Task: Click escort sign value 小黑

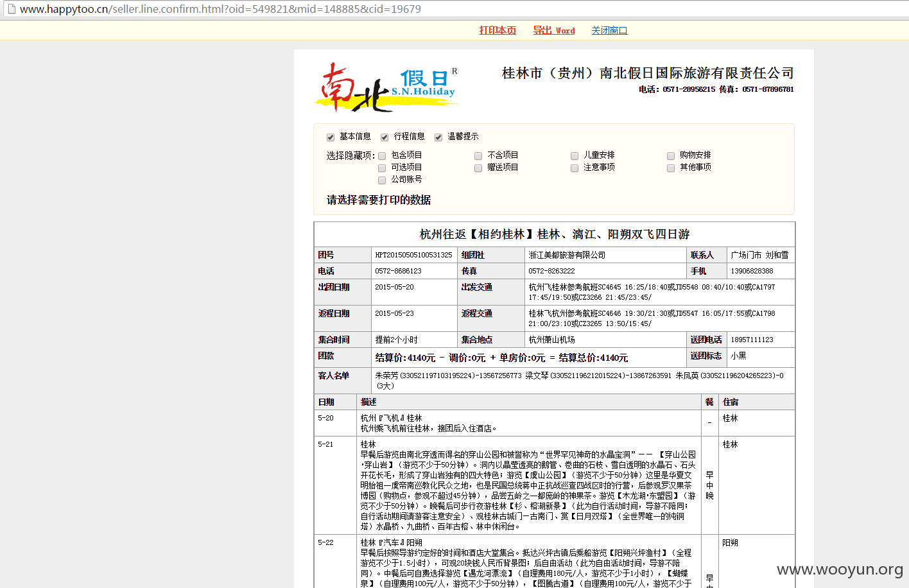Action: coord(738,356)
